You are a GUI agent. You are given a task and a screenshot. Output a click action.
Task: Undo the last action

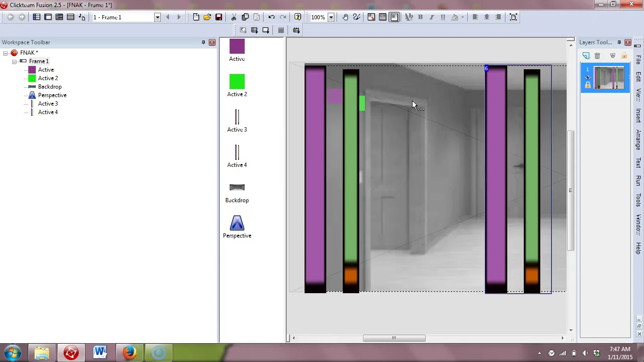(272, 17)
